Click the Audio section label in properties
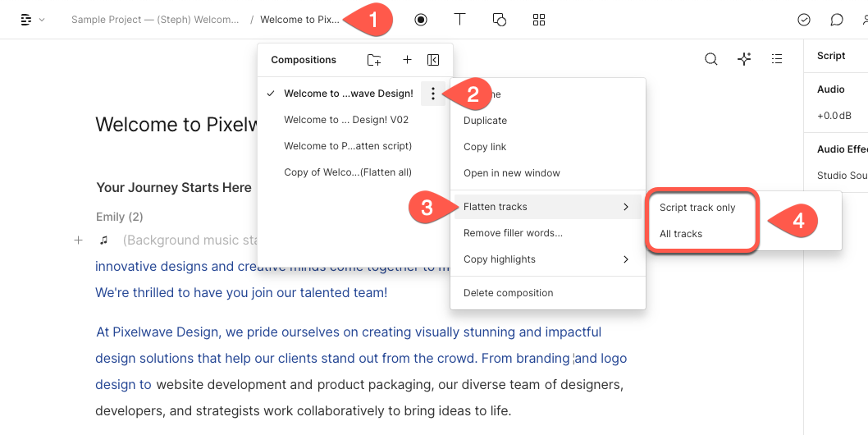Screen dimensions: 868x435 click(x=830, y=89)
